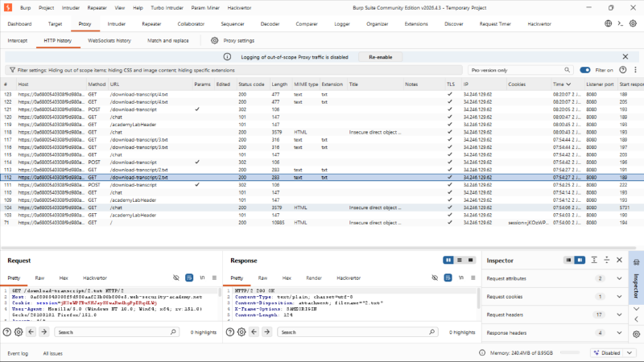This screenshot has width=644, height=362.
Task: Dismiss the out-of-scope logging banner
Action: point(625,56)
